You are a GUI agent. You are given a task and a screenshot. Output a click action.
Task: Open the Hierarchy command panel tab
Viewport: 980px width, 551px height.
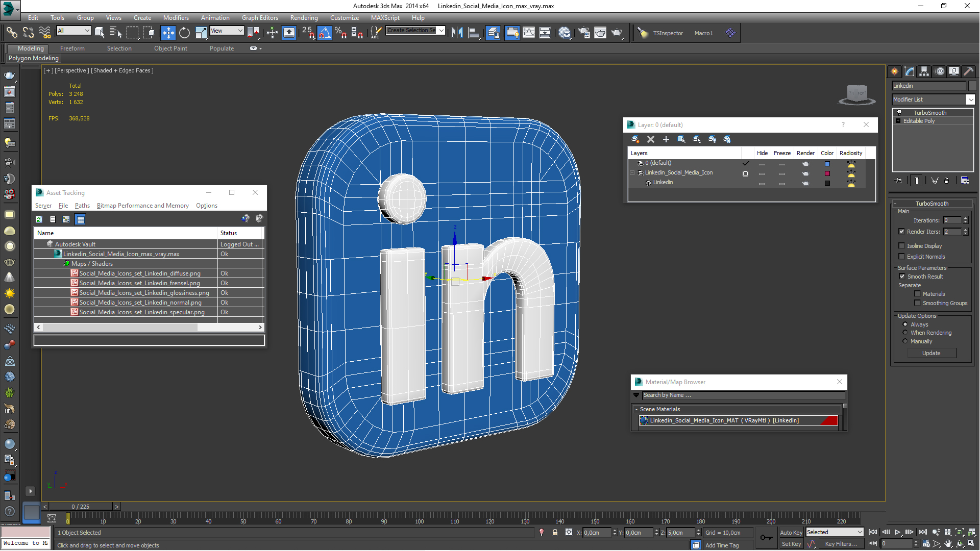point(924,71)
